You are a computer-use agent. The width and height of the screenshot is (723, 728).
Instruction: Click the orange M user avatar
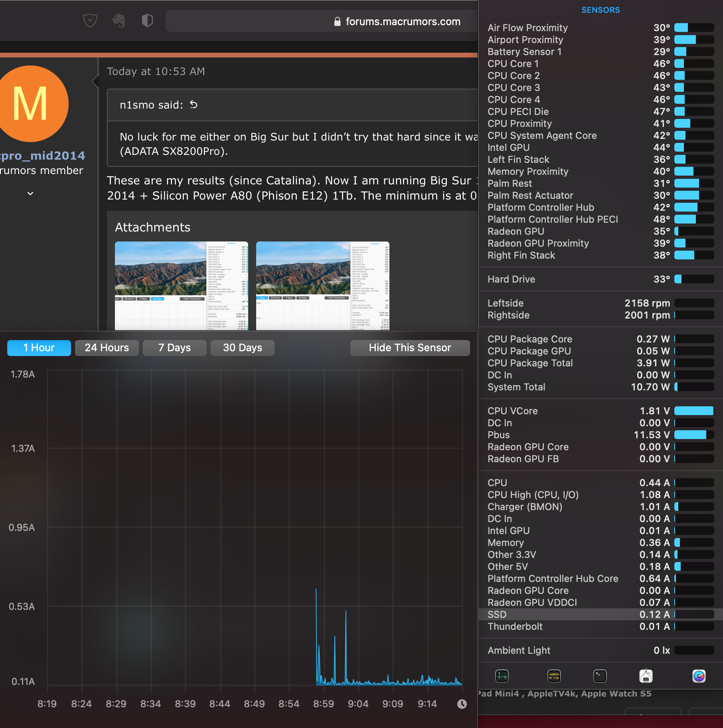click(x=31, y=104)
